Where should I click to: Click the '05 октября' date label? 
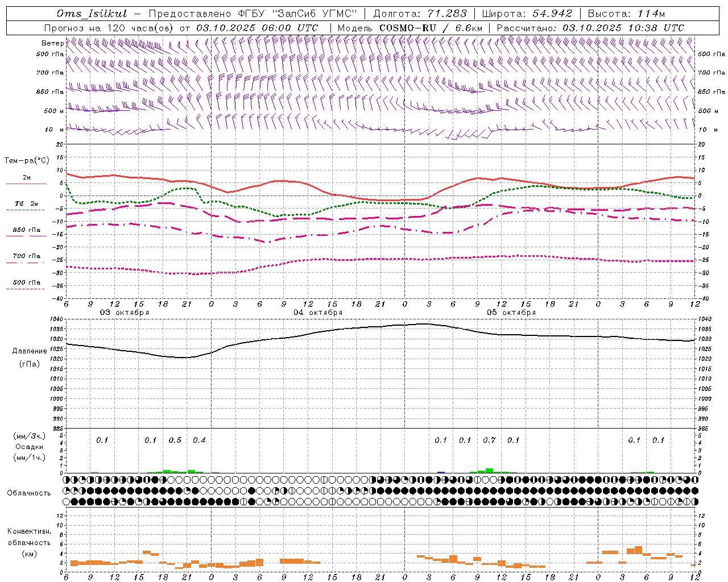coord(511,313)
